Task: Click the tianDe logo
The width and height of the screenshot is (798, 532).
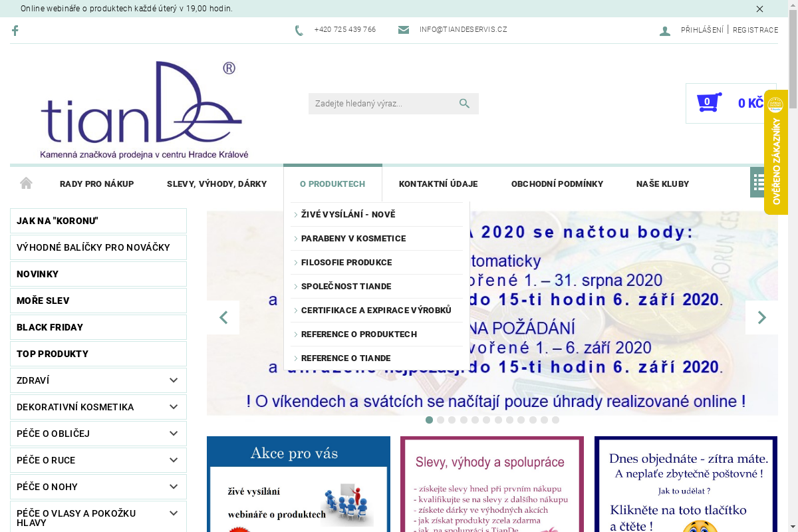Action: [144, 110]
